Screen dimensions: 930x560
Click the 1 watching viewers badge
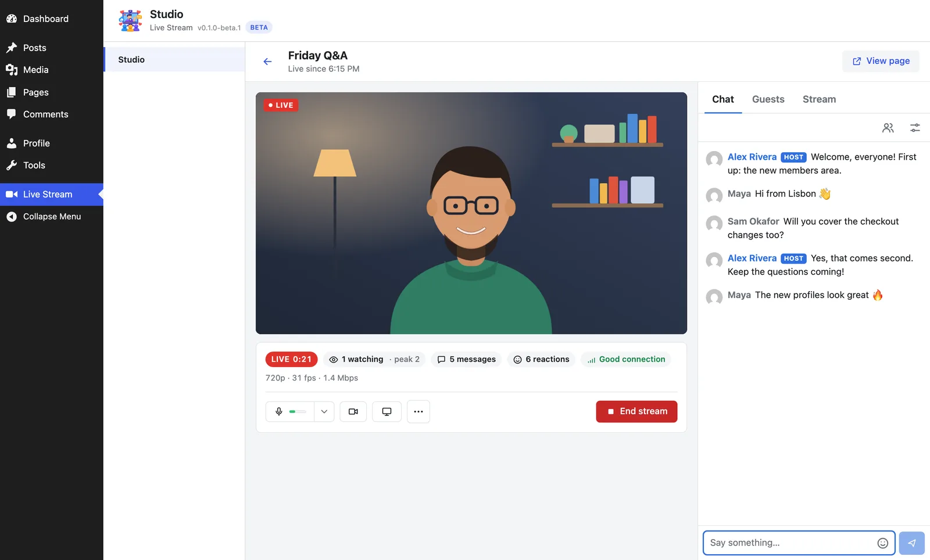[x=374, y=360]
